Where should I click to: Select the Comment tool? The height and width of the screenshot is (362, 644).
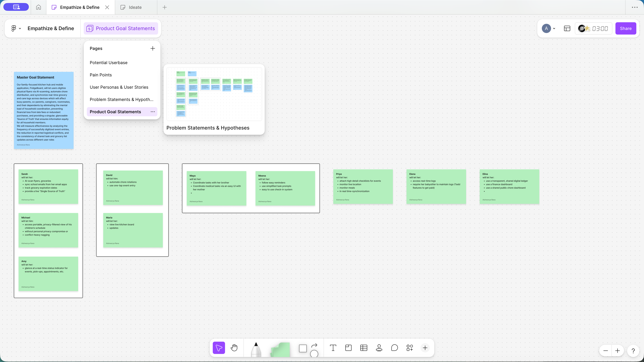point(394,348)
